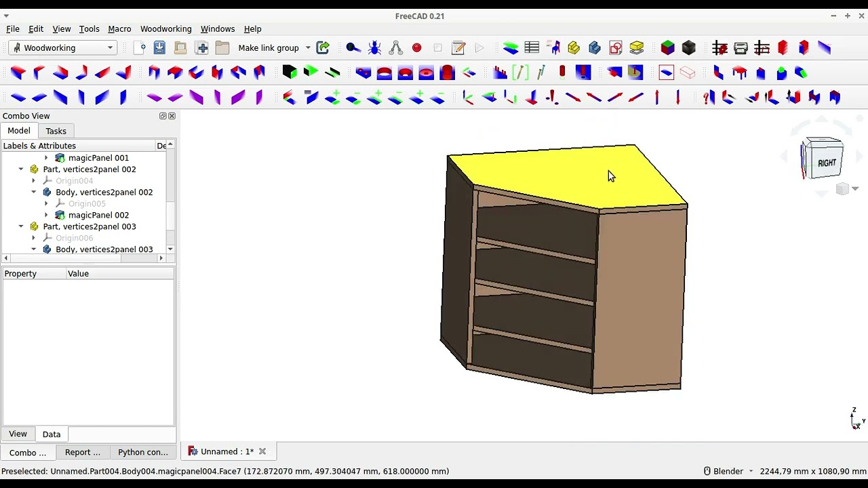Close the Unnamed : 1* document tab

[x=262, y=451]
